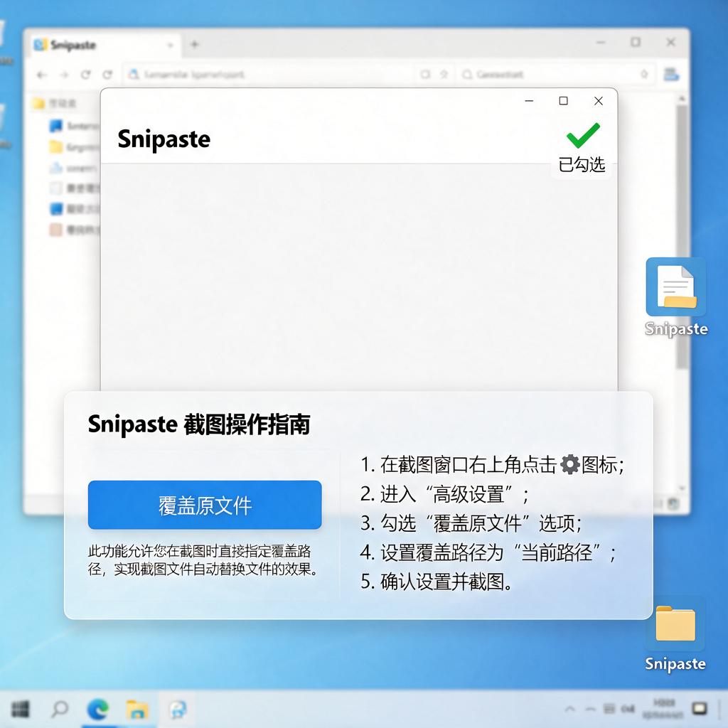
Task: Go back in the background browser
Action: click(42, 75)
